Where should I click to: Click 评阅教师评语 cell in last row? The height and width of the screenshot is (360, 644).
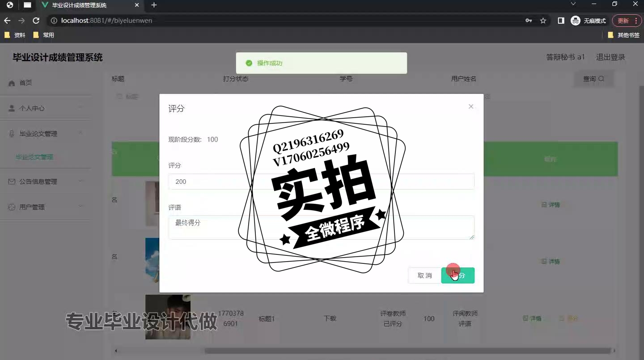pyautogui.click(x=465, y=318)
